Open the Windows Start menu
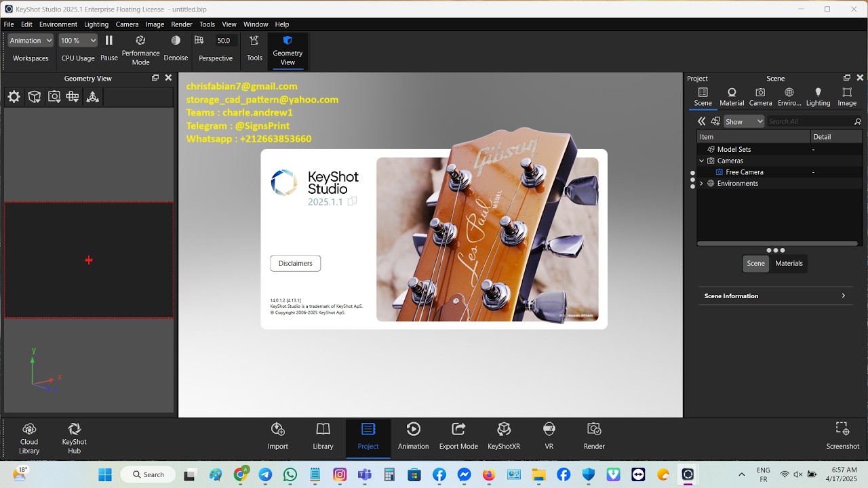Viewport: 868px width, 488px height. [106, 474]
